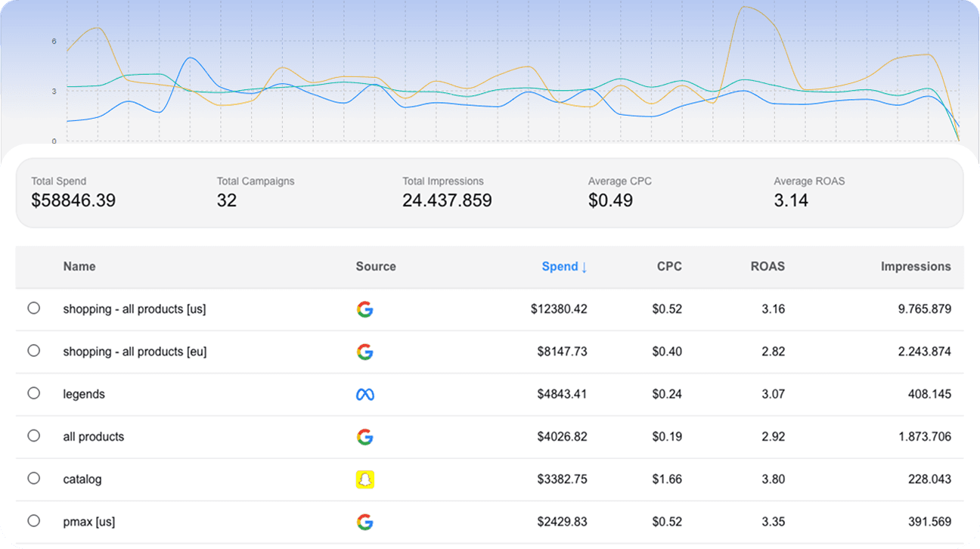The height and width of the screenshot is (549, 980).
Task: Click the Average ROAS summary value
Action: 792,200
